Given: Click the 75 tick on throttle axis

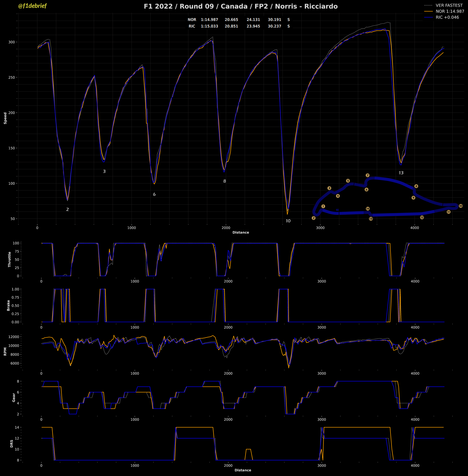Looking at the screenshot, I should pos(17,251).
